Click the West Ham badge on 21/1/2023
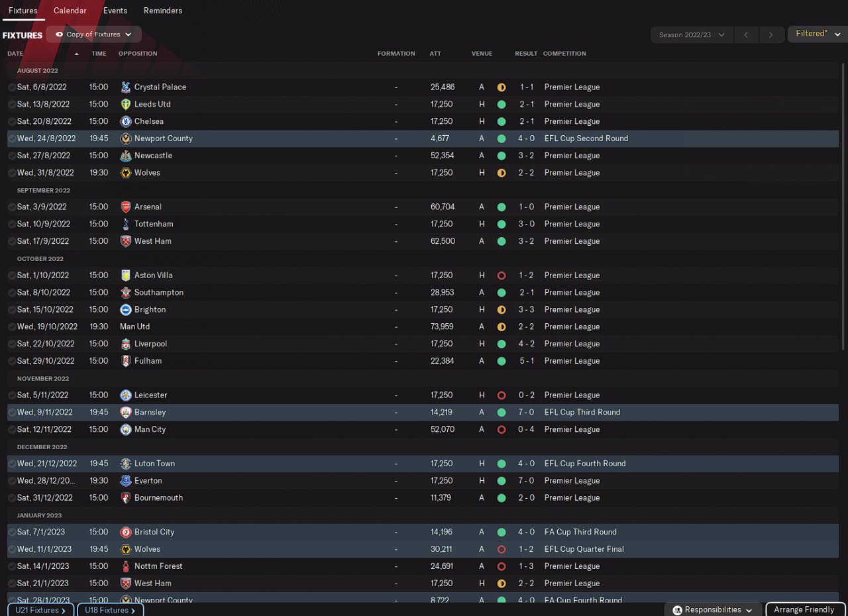 point(126,584)
